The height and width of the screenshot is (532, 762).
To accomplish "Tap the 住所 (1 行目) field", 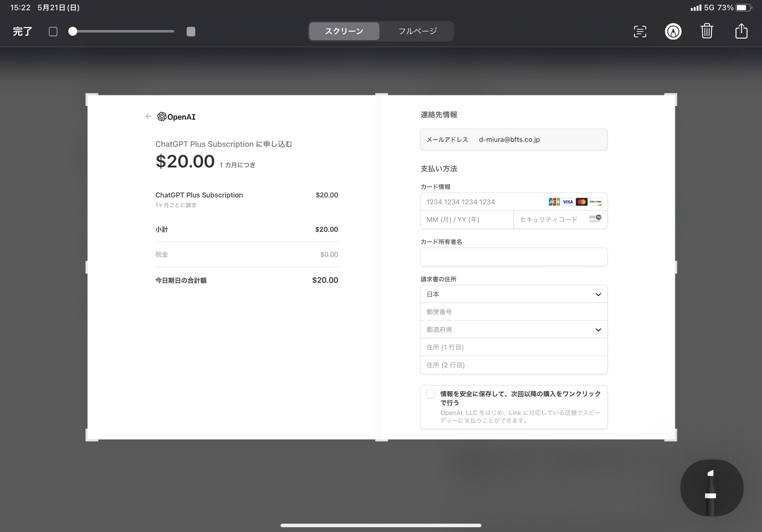I will pyautogui.click(x=514, y=347).
